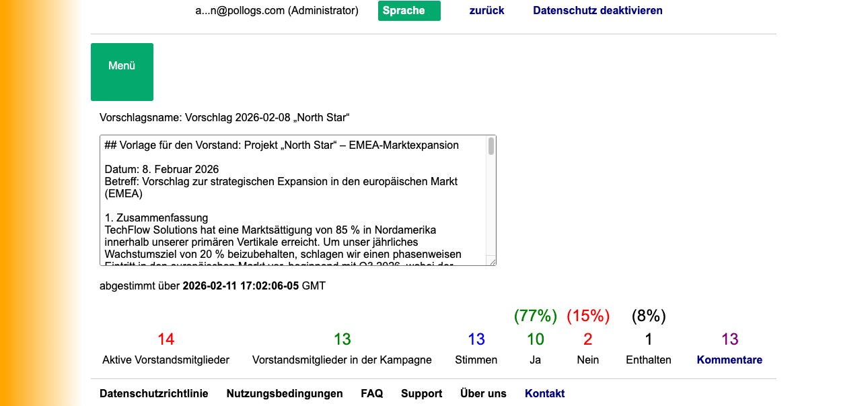Click the Stimmen count 13

(x=476, y=340)
